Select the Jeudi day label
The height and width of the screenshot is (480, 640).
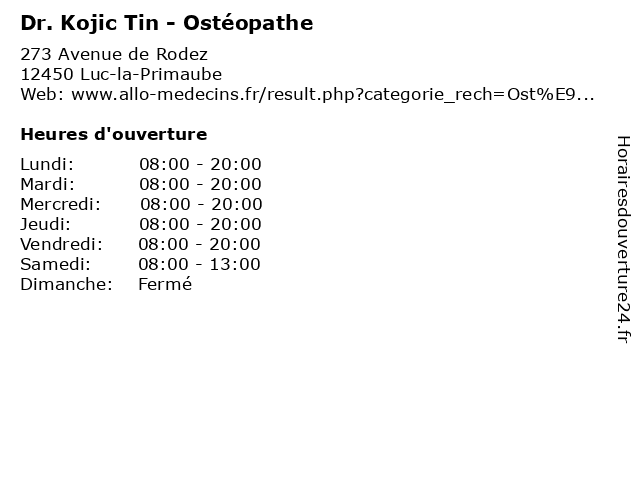point(45,224)
